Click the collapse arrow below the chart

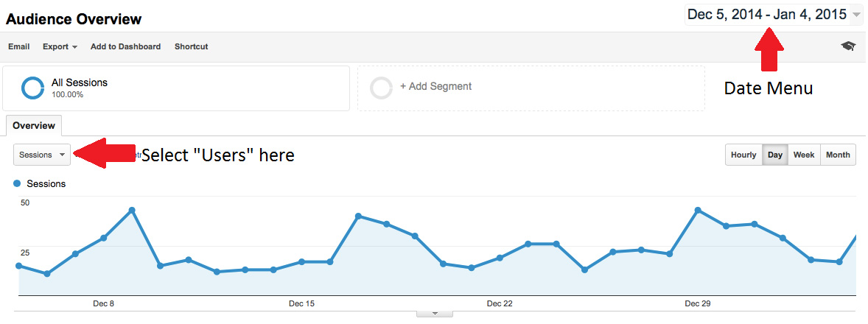(x=435, y=314)
